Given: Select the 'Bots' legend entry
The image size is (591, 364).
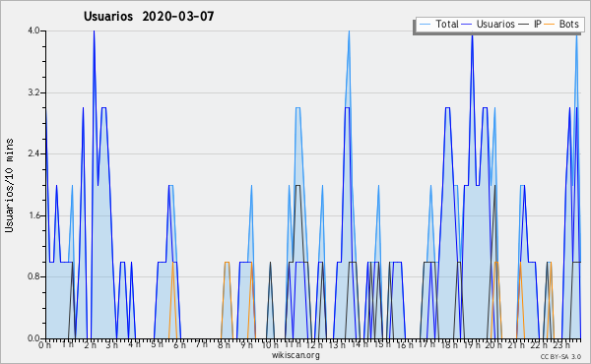Looking at the screenshot, I should click(x=568, y=24).
